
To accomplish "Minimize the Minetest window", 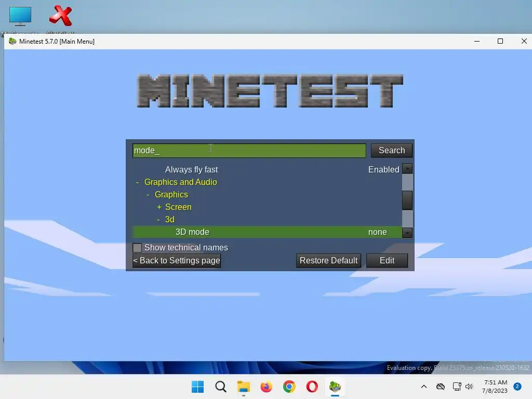I will (477, 42).
